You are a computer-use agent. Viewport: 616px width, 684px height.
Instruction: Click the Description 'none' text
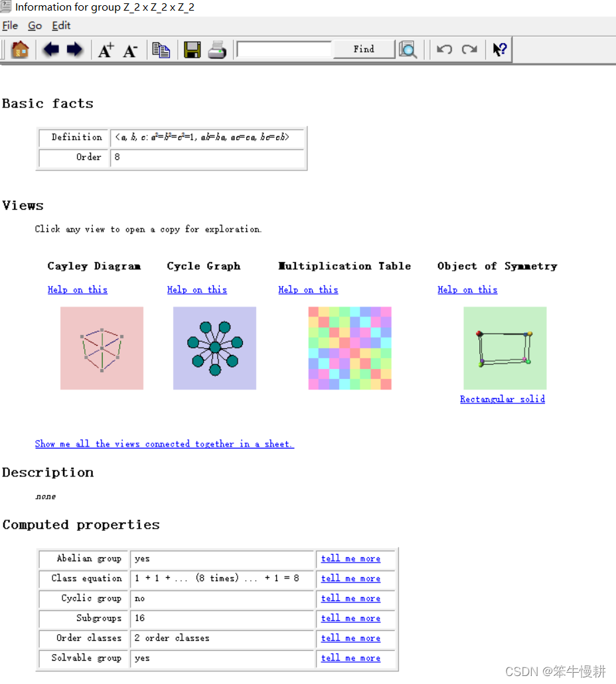pos(46,497)
